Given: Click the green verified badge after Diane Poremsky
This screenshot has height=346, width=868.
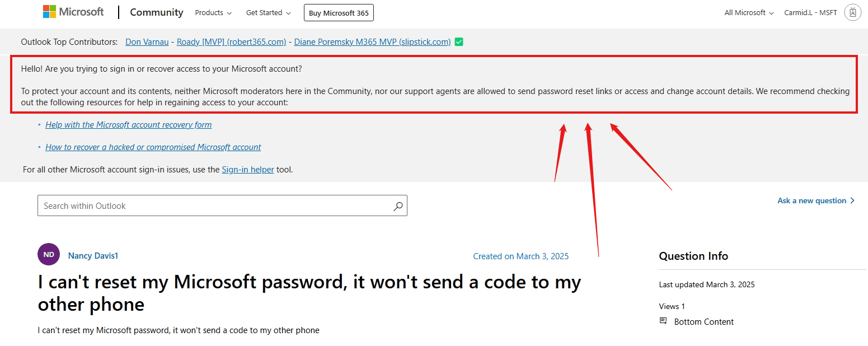Looking at the screenshot, I should pyautogui.click(x=458, y=41).
